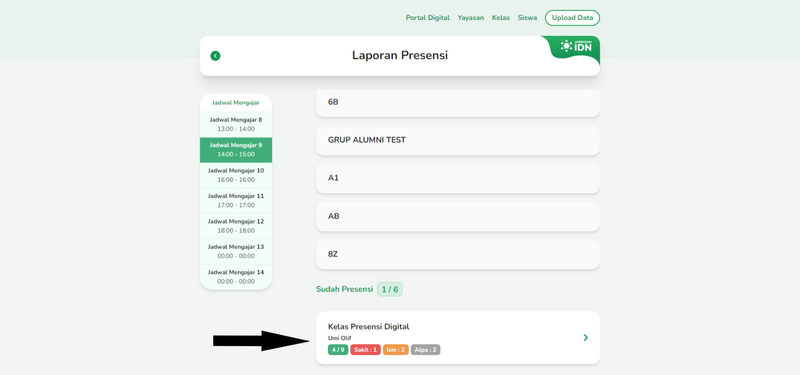Click the Upload Data button
The image size is (800, 375).
pos(572,18)
